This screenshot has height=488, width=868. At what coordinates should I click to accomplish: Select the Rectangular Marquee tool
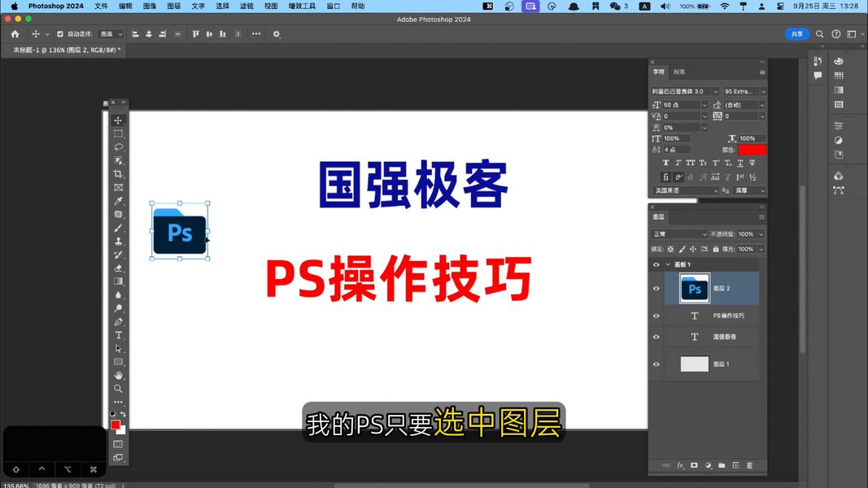coord(118,134)
